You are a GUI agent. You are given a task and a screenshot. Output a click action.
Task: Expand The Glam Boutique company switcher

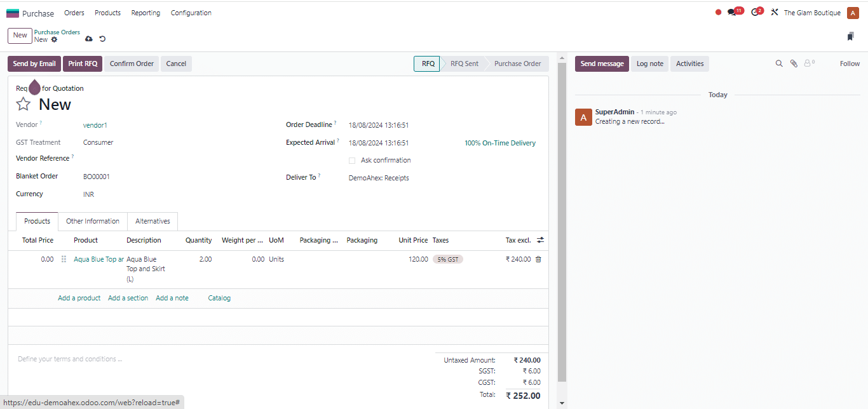(x=811, y=13)
